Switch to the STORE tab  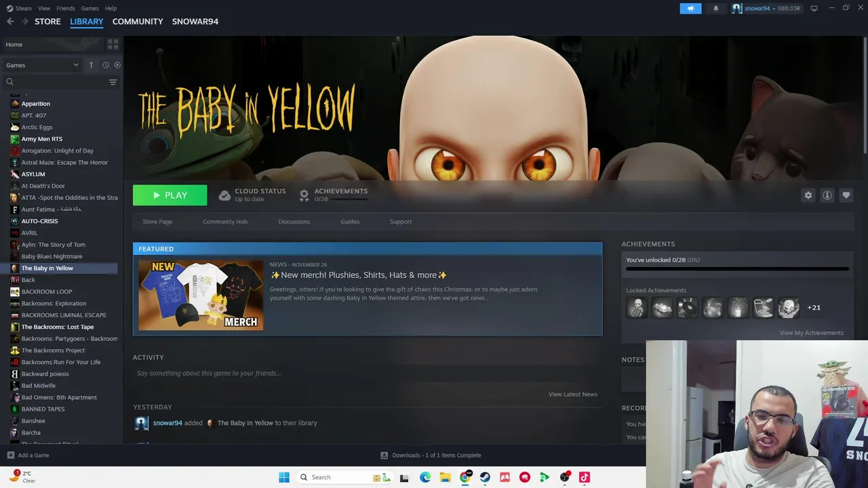click(47, 22)
